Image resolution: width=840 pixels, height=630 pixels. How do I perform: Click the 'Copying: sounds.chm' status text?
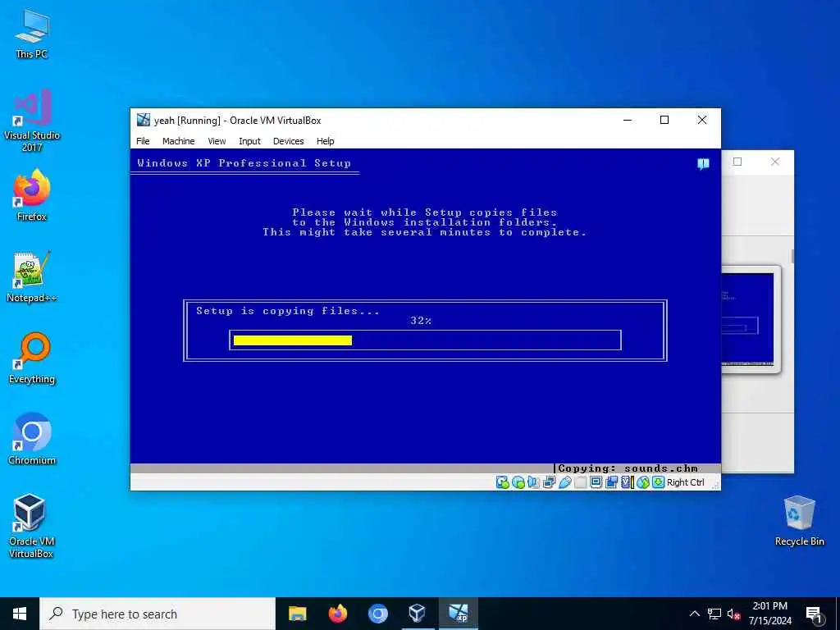628,468
